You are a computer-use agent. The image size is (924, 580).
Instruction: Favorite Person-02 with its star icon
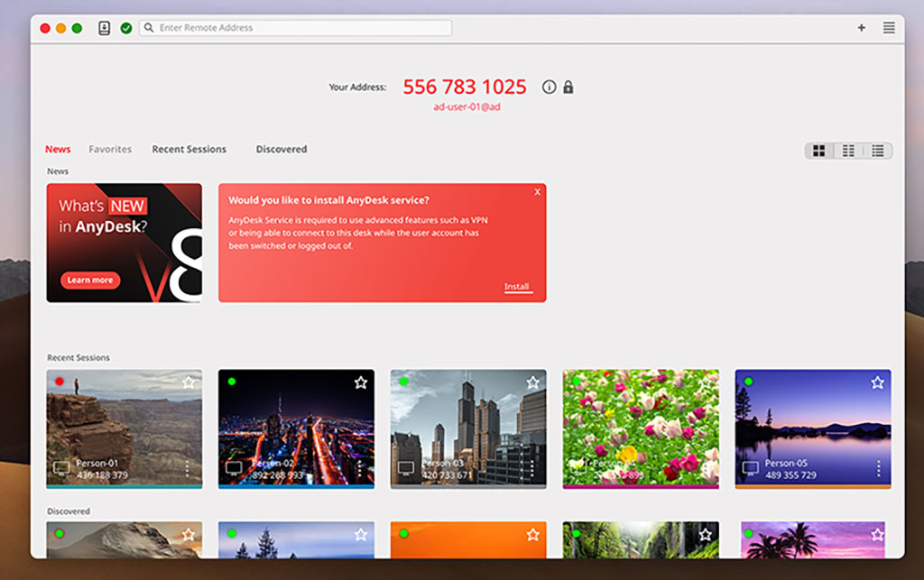(361, 382)
